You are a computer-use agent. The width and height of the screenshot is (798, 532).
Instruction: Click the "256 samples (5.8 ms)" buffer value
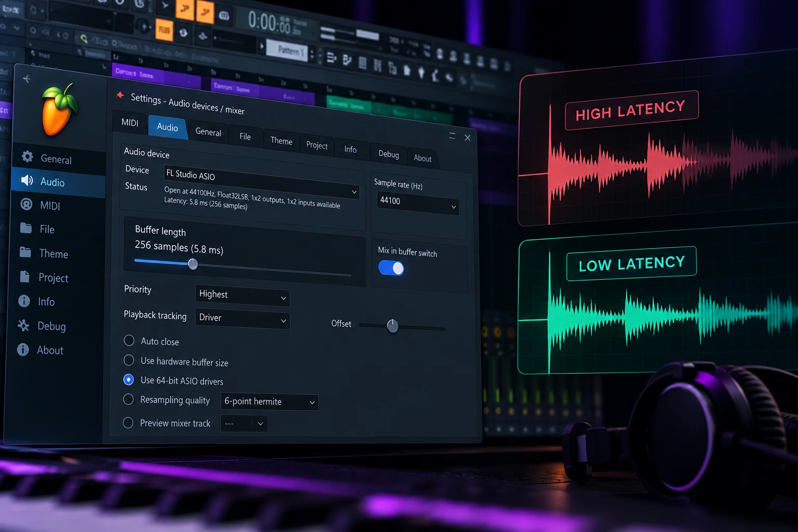pyautogui.click(x=179, y=247)
